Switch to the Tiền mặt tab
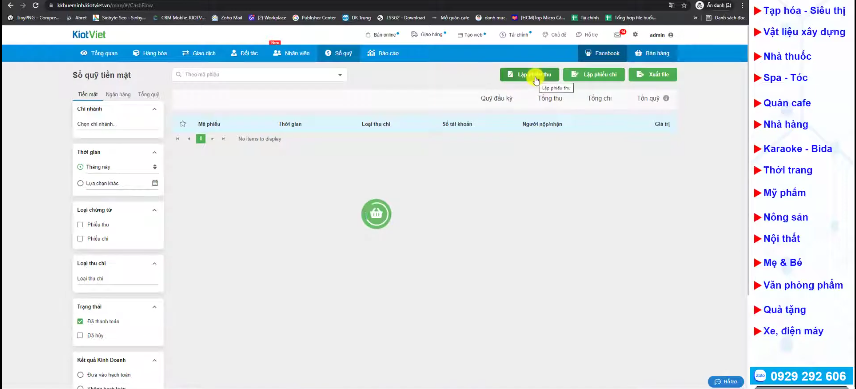The width and height of the screenshot is (856, 389). click(87, 94)
